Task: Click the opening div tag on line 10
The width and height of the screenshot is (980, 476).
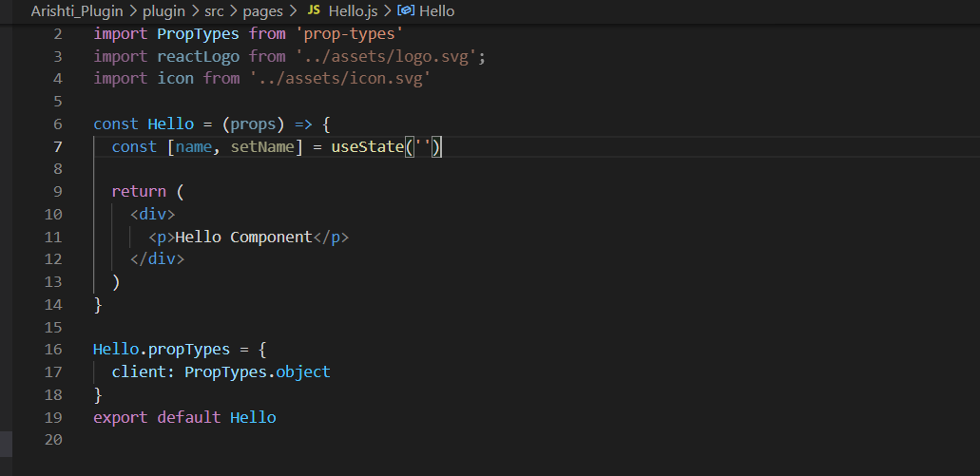Action: pyautogui.click(x=153, y=215)
